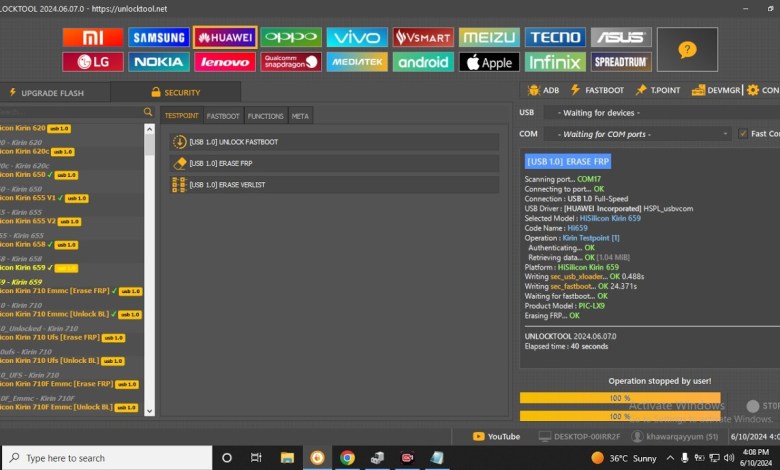Open the T.POINT toolbar button
Screen dimensions: 780x470
coord(658,90)
